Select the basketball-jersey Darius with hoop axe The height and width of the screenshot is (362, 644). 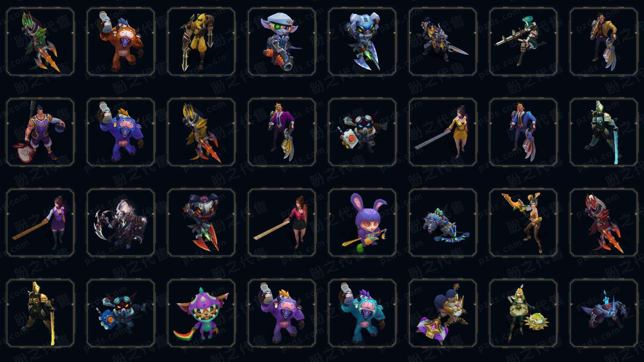tap(40, 132)
